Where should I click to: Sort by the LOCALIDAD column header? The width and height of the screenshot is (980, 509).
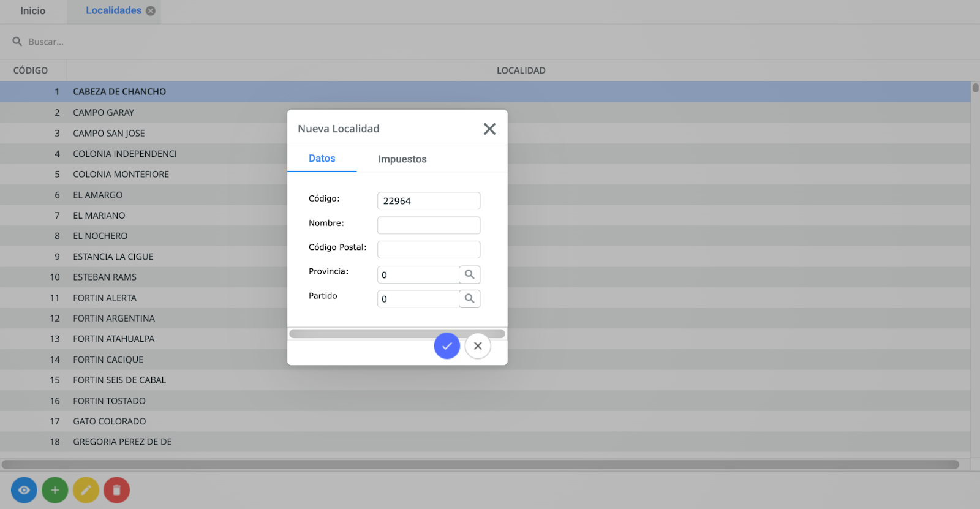click(521, 70)
